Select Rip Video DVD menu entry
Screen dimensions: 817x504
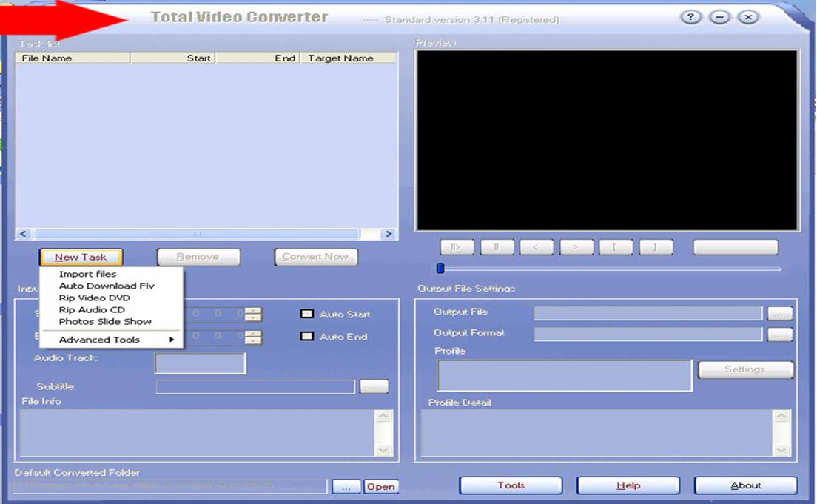tap(94, 298)
